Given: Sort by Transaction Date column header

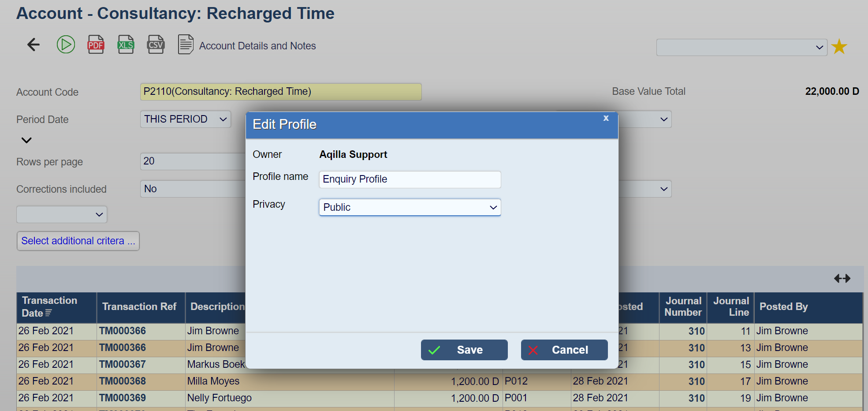Looking at the screenshot, I should pyautogui.click(x=49, y=307).
